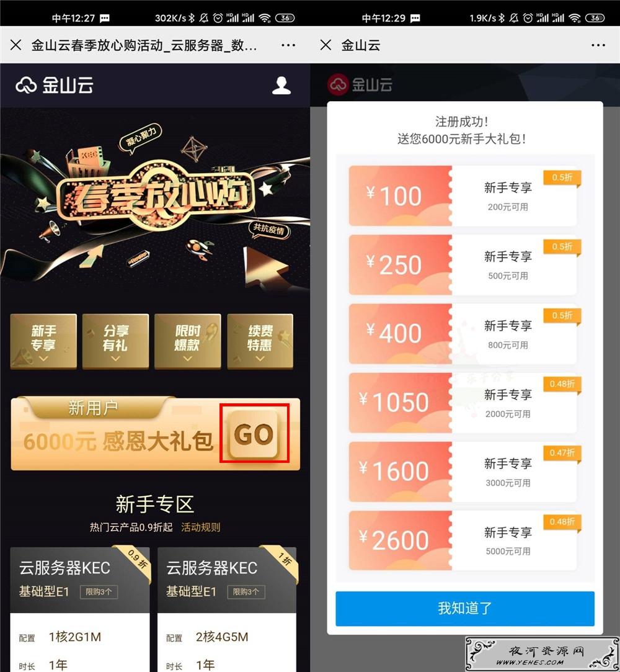Expand the 限时爆款 section tile
Viewport: 620px width, 672px height.
click(x=187, y=341)
